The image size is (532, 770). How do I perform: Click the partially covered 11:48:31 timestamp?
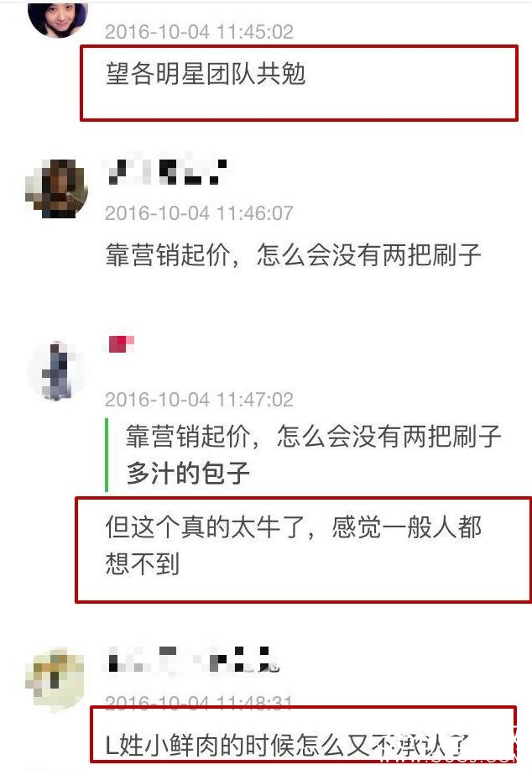pyautogui.click(x=199, y=702)
